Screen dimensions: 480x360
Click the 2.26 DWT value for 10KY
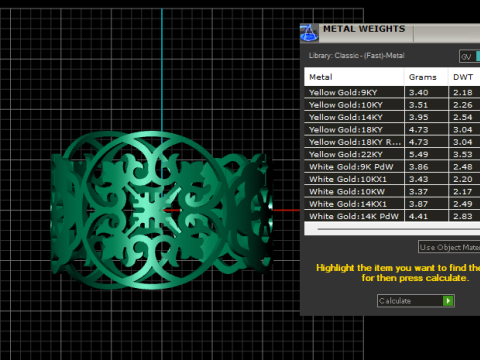coord(463,105)
